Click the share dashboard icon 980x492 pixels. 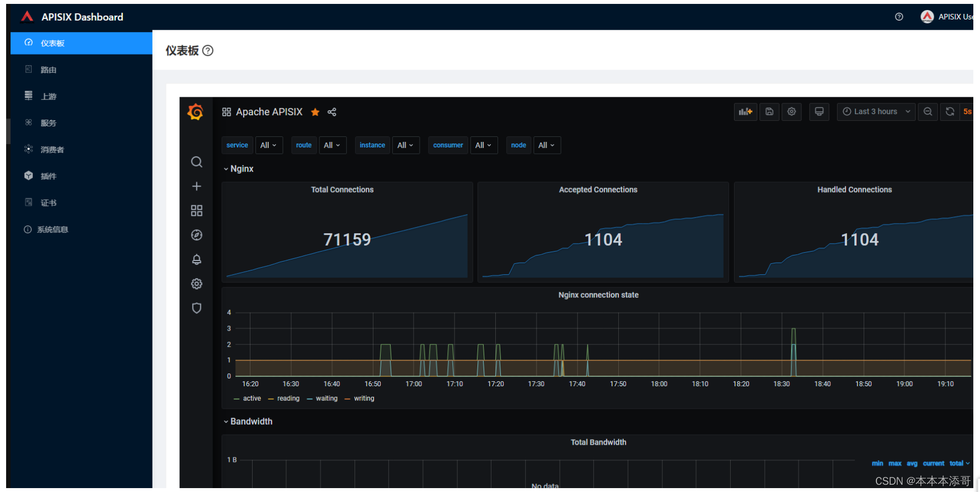click(332, 112)
